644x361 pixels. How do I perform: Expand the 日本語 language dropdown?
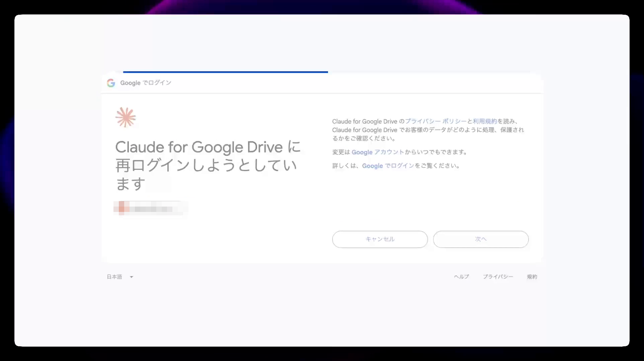tap(120, 277)
